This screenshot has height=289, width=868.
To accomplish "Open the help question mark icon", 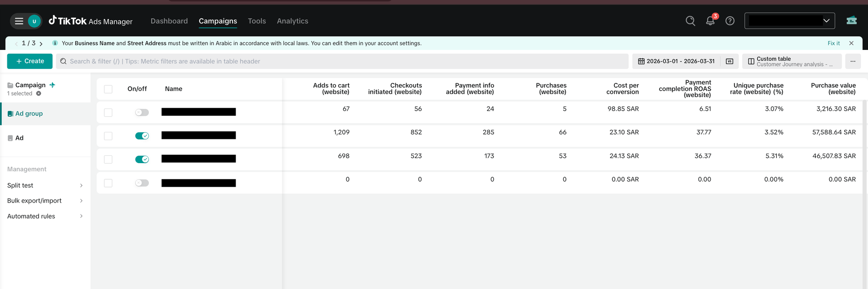I will click(730, 21).
